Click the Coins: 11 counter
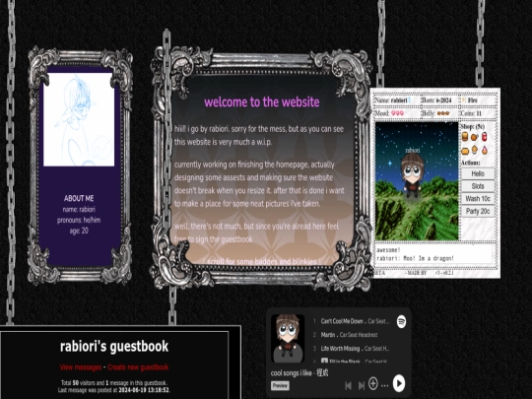This screenshot has width=532, height=399. point(471,113)
